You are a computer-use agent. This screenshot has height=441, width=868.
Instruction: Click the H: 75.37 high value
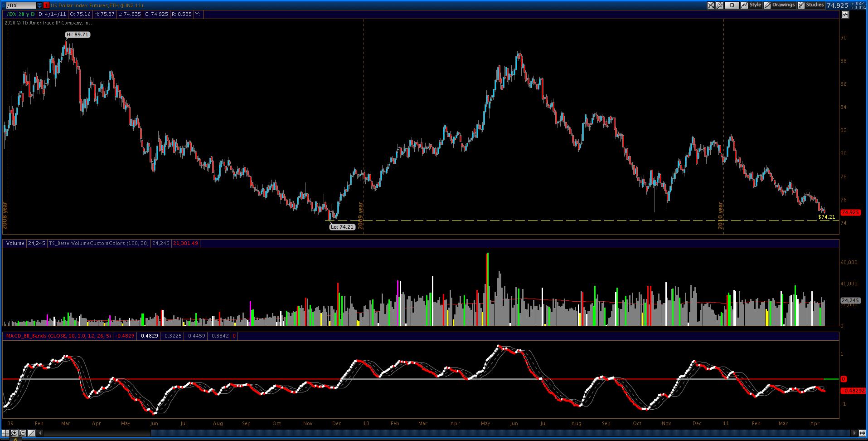(104, 14)
